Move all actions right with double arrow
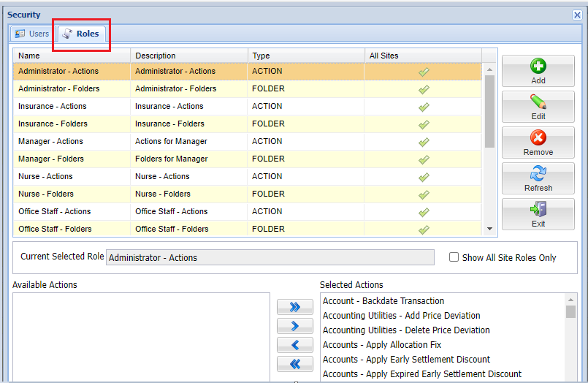 tap(295, 307)
